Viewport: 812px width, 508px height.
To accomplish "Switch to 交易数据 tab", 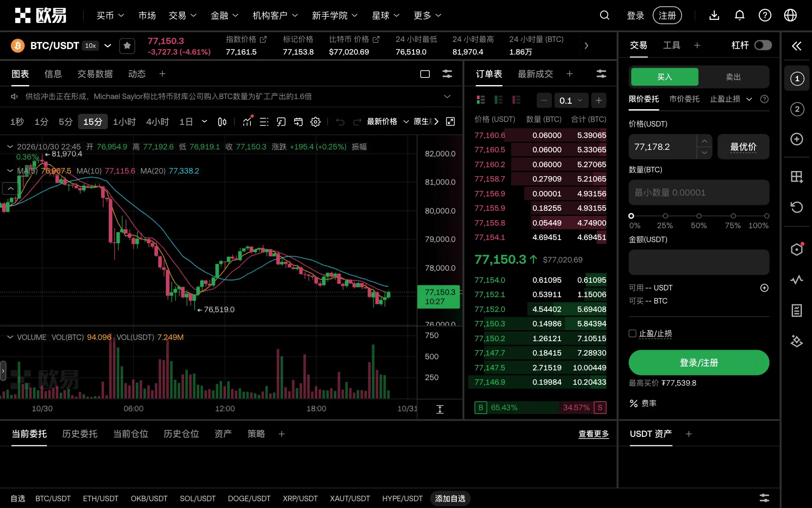I will click(x=95, y=74).
